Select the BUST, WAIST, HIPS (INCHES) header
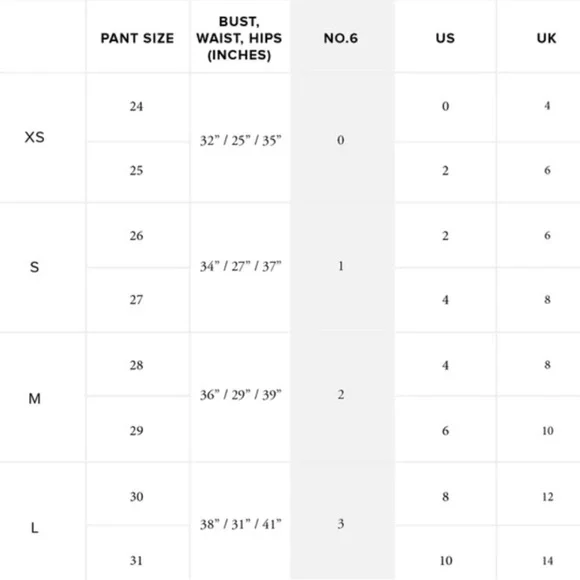Screen dimensions: 580x580 (x=239, y=38)
